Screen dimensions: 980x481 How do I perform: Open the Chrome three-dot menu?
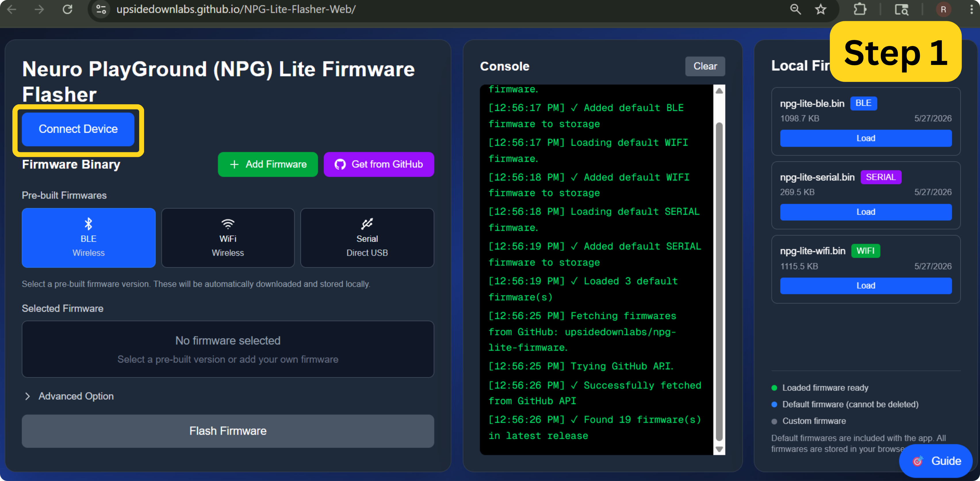(971, 9)
